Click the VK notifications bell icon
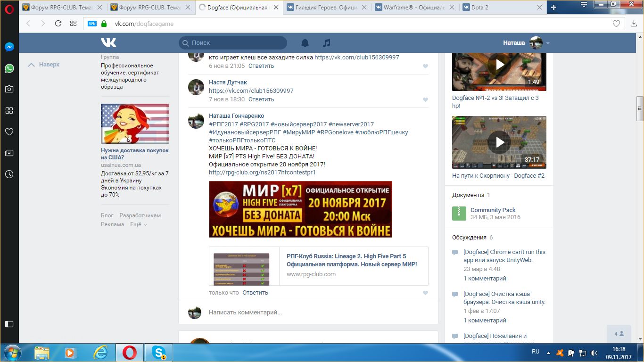 (x=305, y=43)
